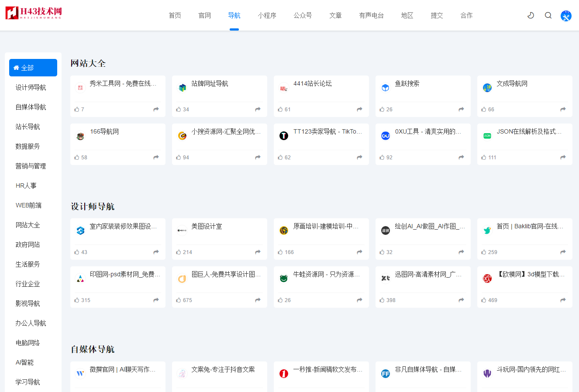Open search with the magnifier icon
Viewport: 579px width, 392px height.
(x=548, y=15)
